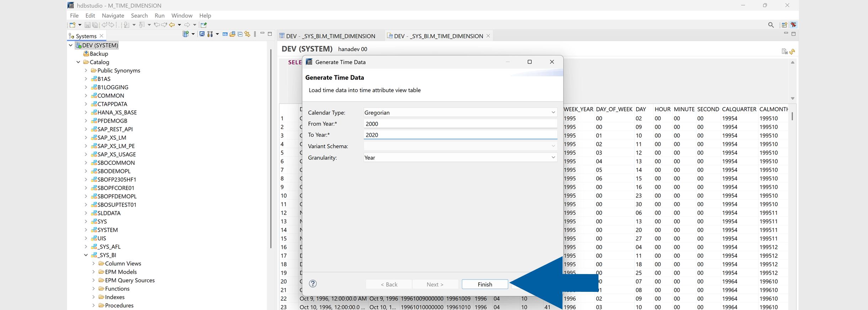Click the Finish button
The width and height of the screenshot is (868, 310).
pyautogui.click(x=485, y=284)
